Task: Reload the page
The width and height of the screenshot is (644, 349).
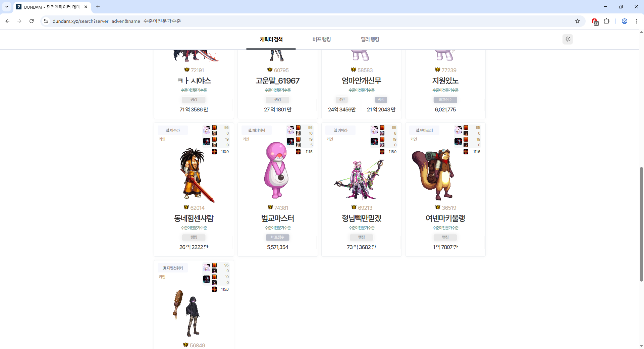Action: coord(32,21)
